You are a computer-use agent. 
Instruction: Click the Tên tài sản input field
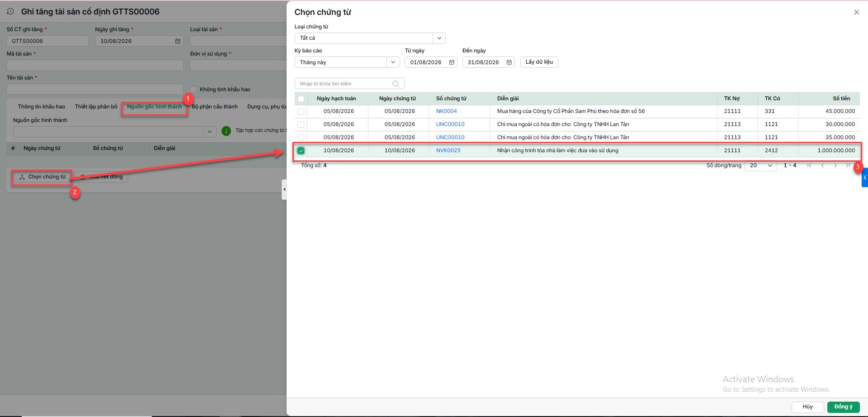(x=95, y=89)
